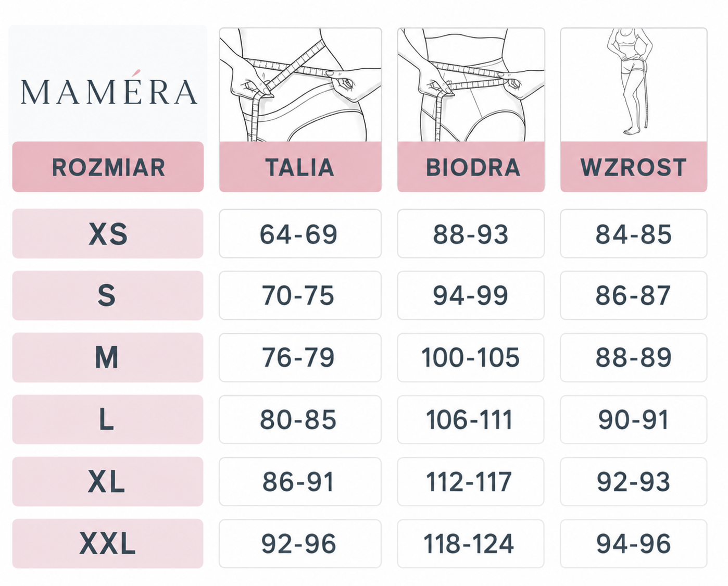Open the waist measurement illustration
Screen dimensions: 728x586
click(300, 85)
